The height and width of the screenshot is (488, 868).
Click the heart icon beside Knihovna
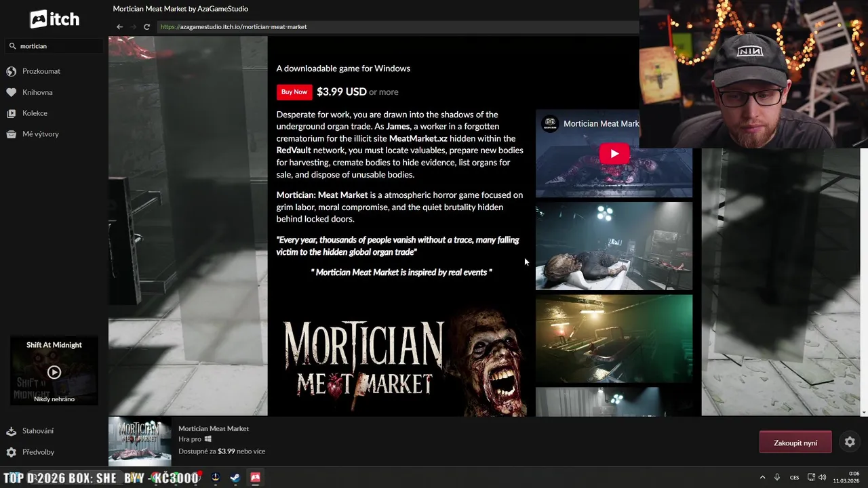coord(11,92)
